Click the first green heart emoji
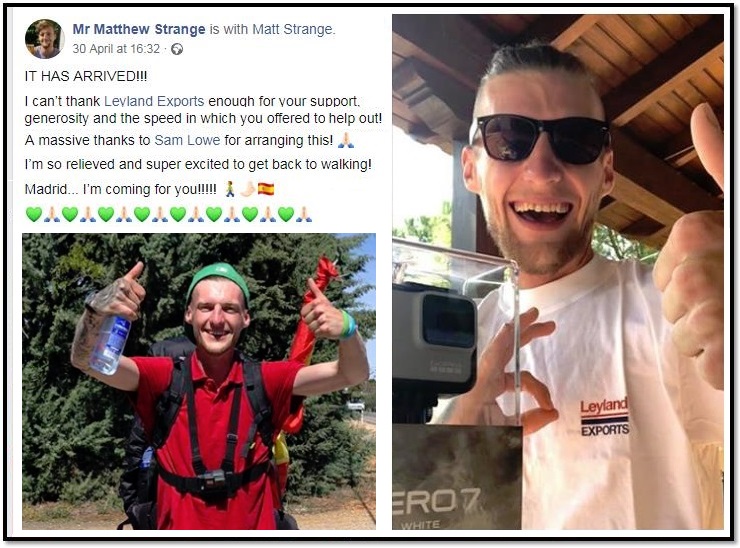Screen dimensions: 740x548 (x=34, y=214)
